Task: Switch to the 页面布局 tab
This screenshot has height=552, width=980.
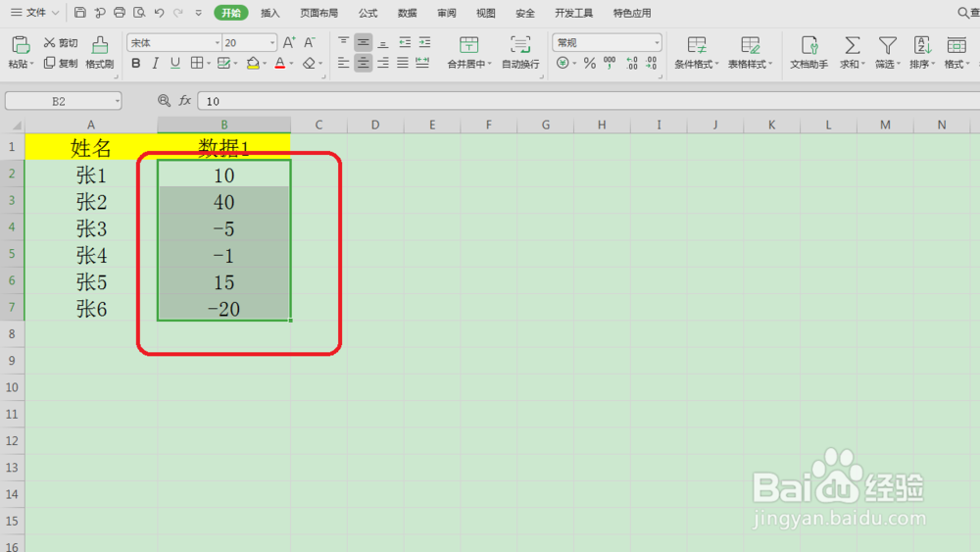Action: click(x=318, y=13)
